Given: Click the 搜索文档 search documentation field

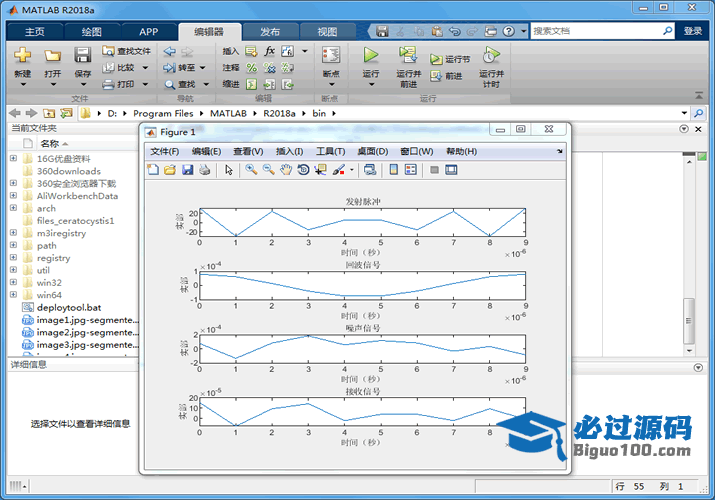Looking at the screenshot, I should click(596, 31).
